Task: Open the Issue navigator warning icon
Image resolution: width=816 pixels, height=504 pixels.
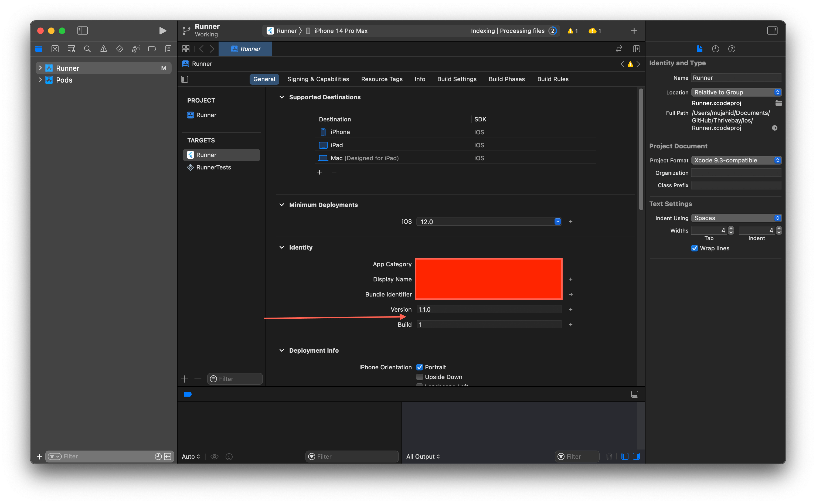Action: click(x=103, y=49)
